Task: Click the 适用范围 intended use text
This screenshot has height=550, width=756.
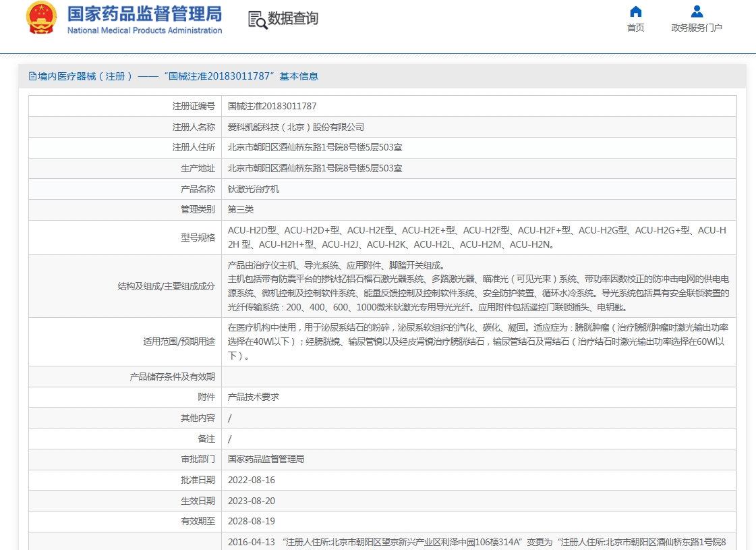Action: (477, 341)
